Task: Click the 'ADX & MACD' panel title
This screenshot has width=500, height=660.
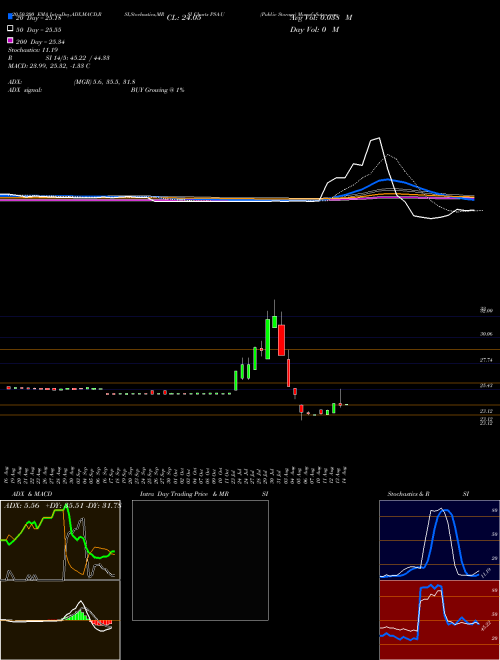Action: point(32,494)
